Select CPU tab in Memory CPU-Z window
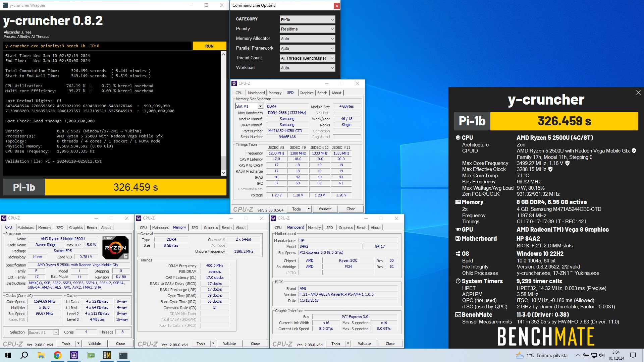The image size is (644, 362). click(143, 228)
